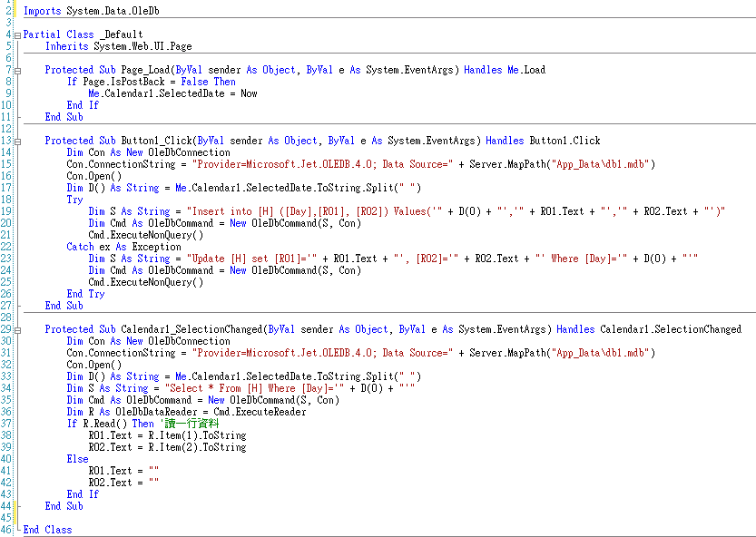The image size is (756, 537).
Task: Collapse the Button1_Click sub outline box
Action: pos(18,142)
